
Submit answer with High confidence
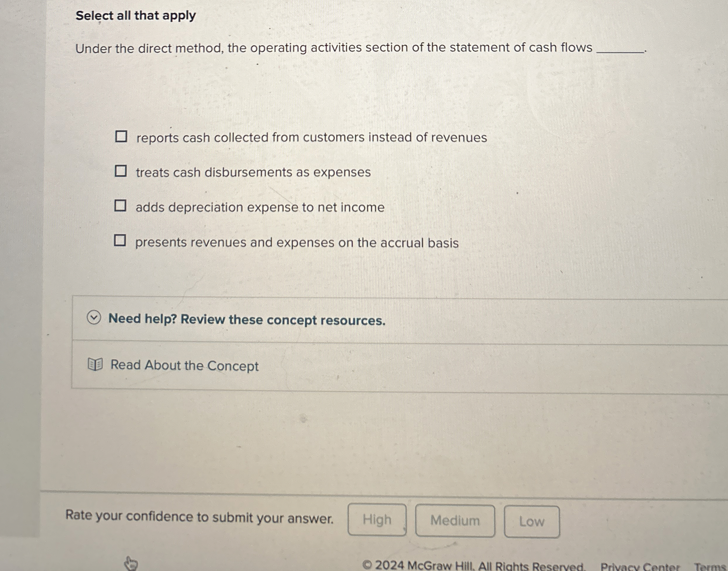pyautogui.click(x=377, y=520)
